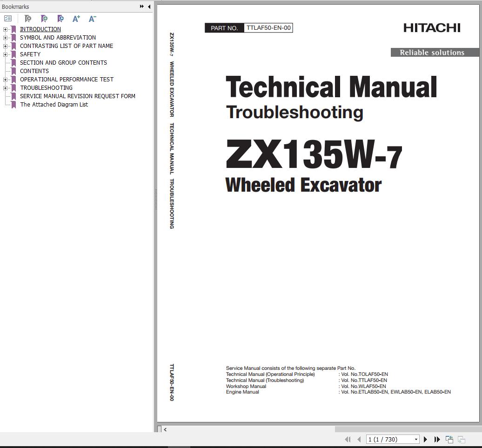Open the INTRODUCTION bookmark

click(40, 29)
